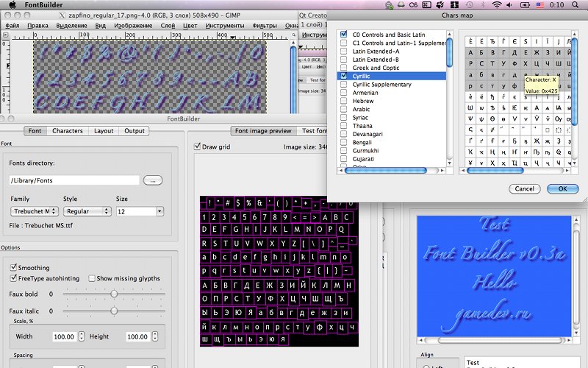This screenshot has width=588, height=368.
Task: Enable Show missing glyphs
Action: (x=91, y=278)
